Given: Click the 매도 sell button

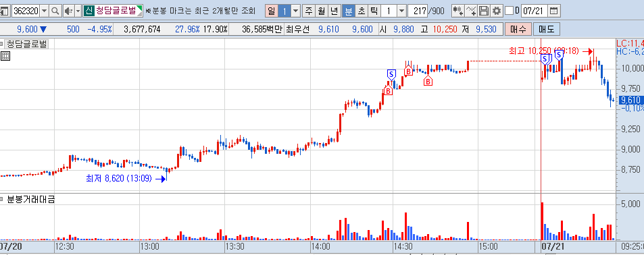Looking at the screenshot, I should coord(546,29).
